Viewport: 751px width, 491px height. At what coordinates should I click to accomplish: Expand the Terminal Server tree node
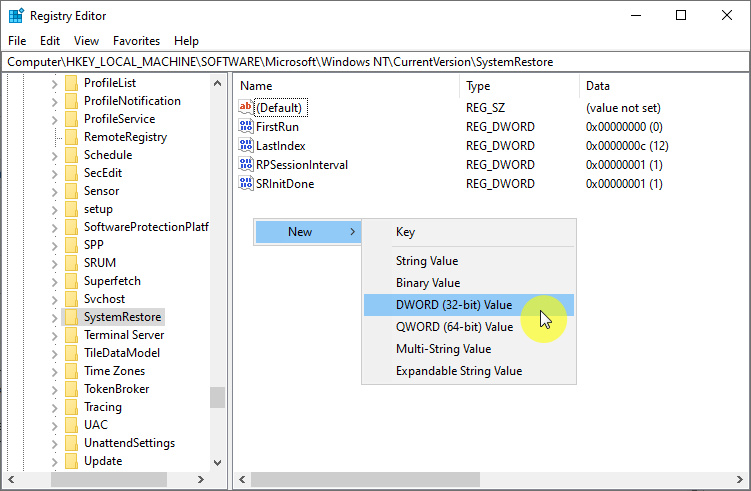[55, 335]
